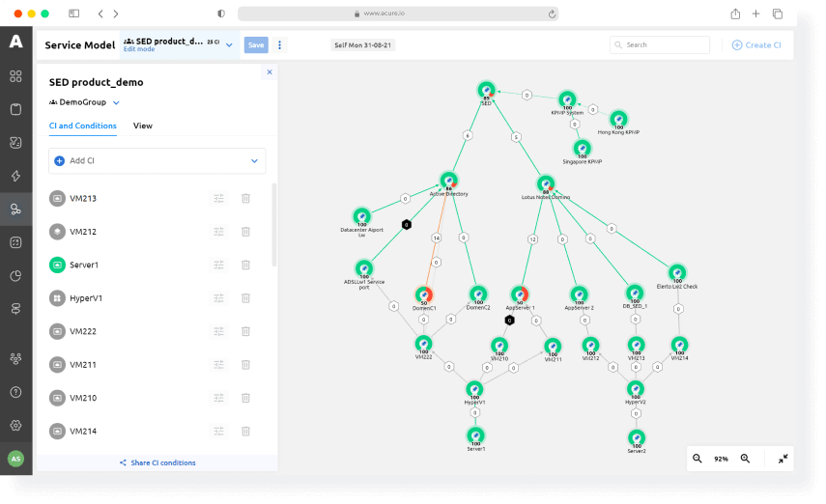The image size is (826, 504).
Task: Click the Acure logo in sidebar
Action: point(15,42)
